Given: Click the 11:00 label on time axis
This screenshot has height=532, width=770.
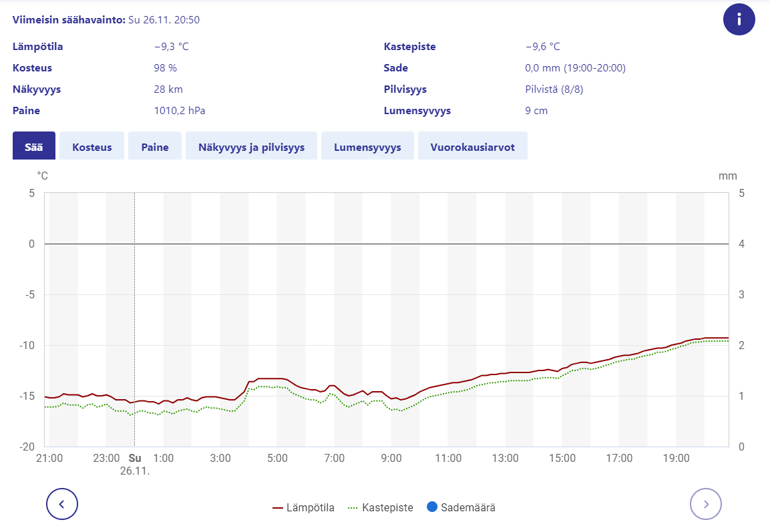Looking at the screenshot, I should (448, 459).
